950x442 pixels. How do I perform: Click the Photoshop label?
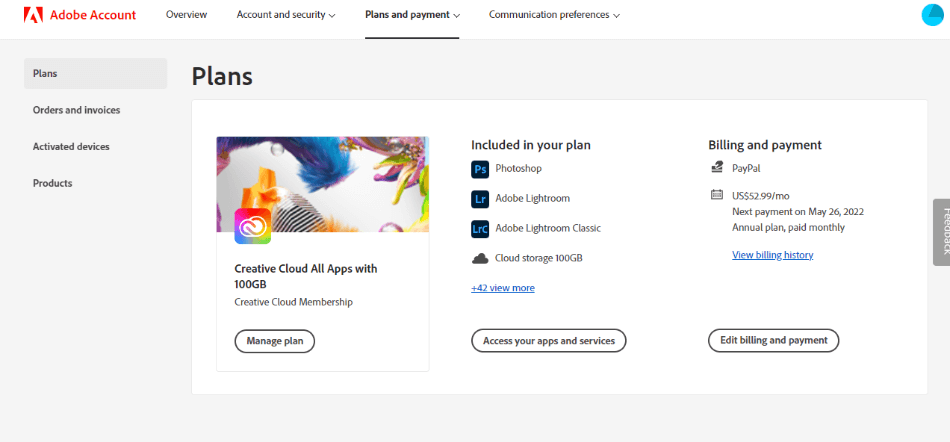(x=519, y=168)
